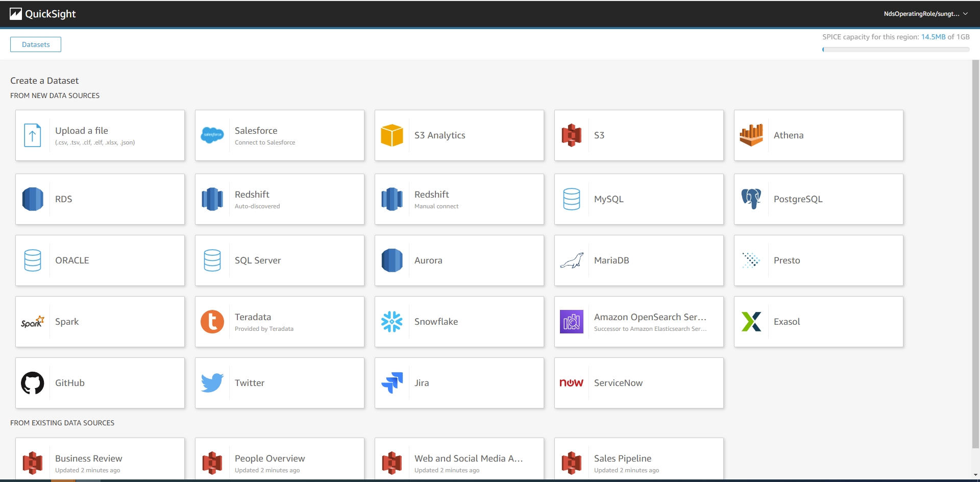Screen dimensions: 980x482
Task: Select the S3 Analytics label
Action: pos(440,135)
